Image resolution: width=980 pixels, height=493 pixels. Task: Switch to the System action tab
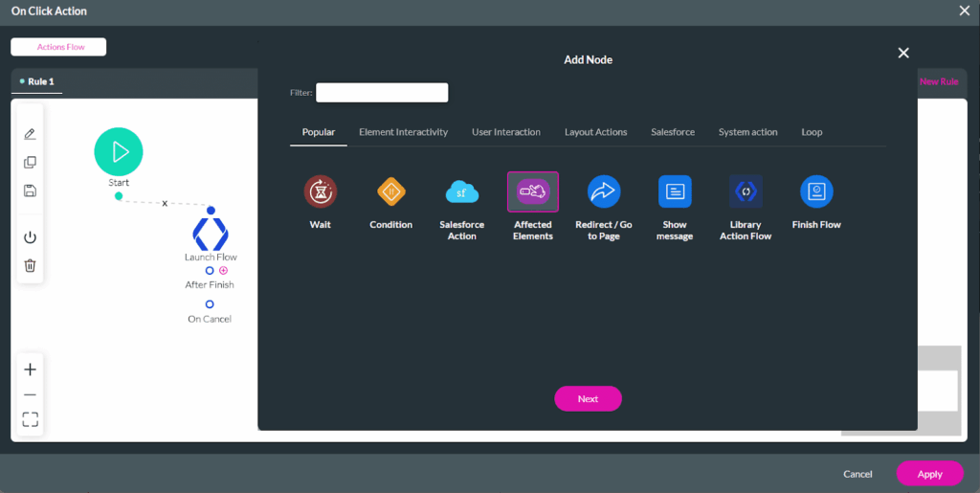748,132
